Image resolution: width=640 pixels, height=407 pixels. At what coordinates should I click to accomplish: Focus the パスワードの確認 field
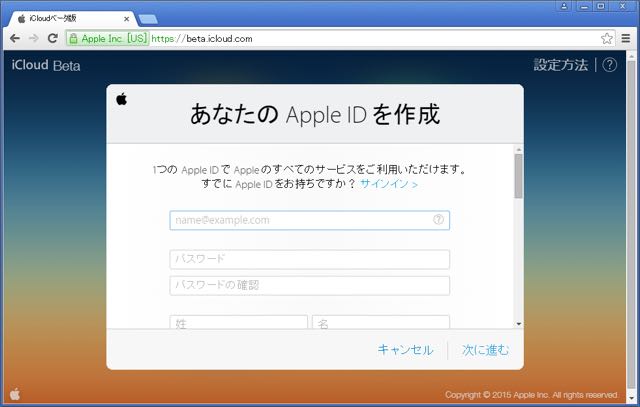point(309,285)
